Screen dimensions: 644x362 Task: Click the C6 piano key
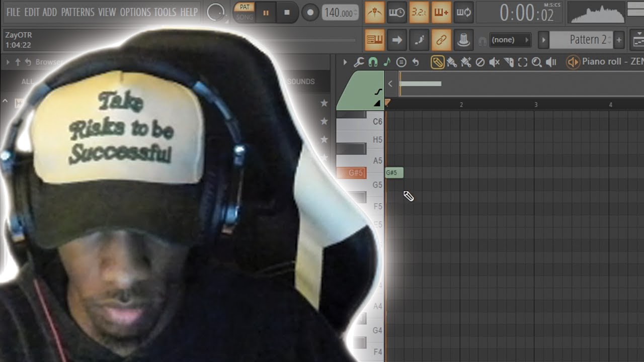pos(360,122)
